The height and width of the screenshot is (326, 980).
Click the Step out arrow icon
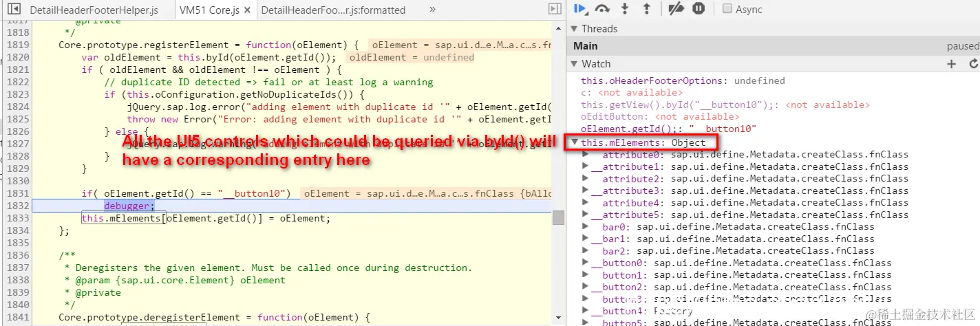646,9
